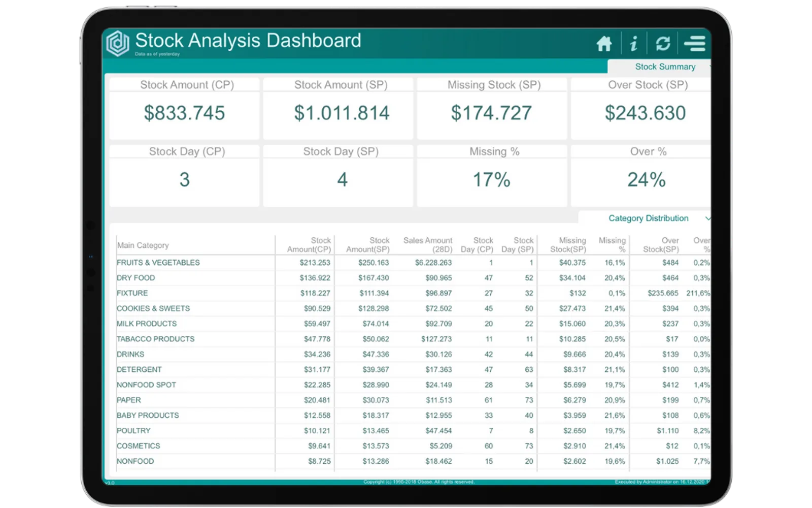Click the Stock Analysis Dashboard title
812x508 pixels.
tap(248, 40)
